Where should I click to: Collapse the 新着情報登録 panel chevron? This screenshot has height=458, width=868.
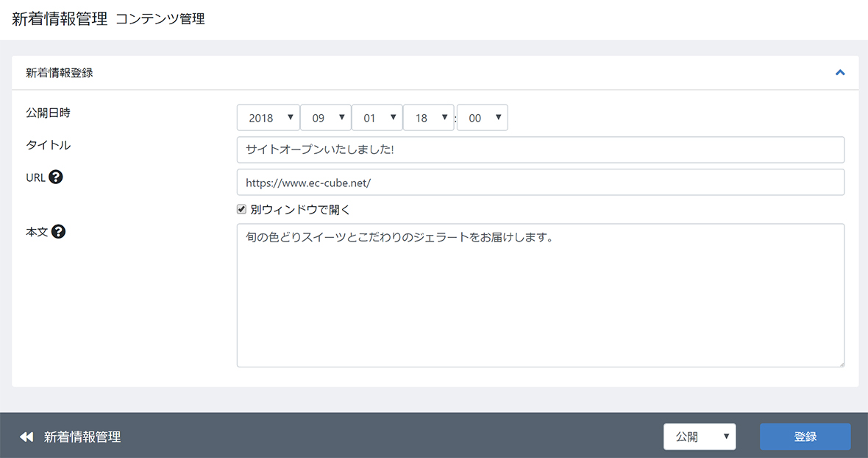(x=840, y=73)
